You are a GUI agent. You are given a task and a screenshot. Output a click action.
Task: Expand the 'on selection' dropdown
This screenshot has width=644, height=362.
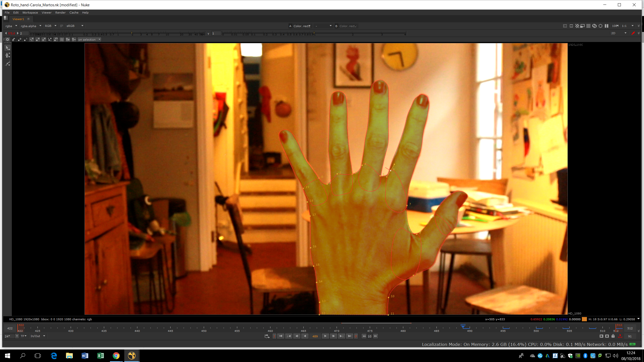click(x=89, y=39)
